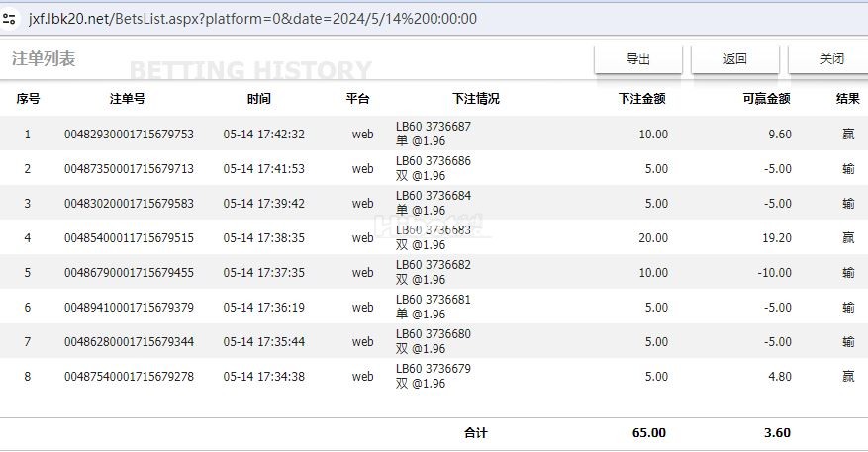Select the time 05-14 17:41:53

(x=264, y=169)
